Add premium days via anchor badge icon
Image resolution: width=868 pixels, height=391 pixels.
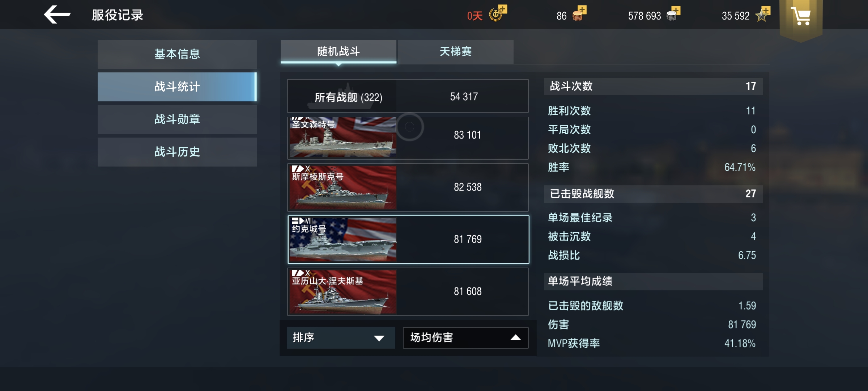[x=498, y=14]
